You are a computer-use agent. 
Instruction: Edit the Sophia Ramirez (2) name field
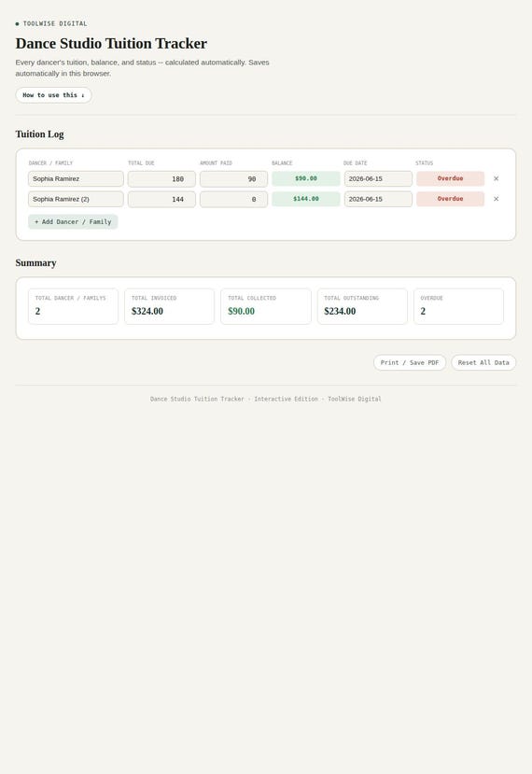point(76,199)
